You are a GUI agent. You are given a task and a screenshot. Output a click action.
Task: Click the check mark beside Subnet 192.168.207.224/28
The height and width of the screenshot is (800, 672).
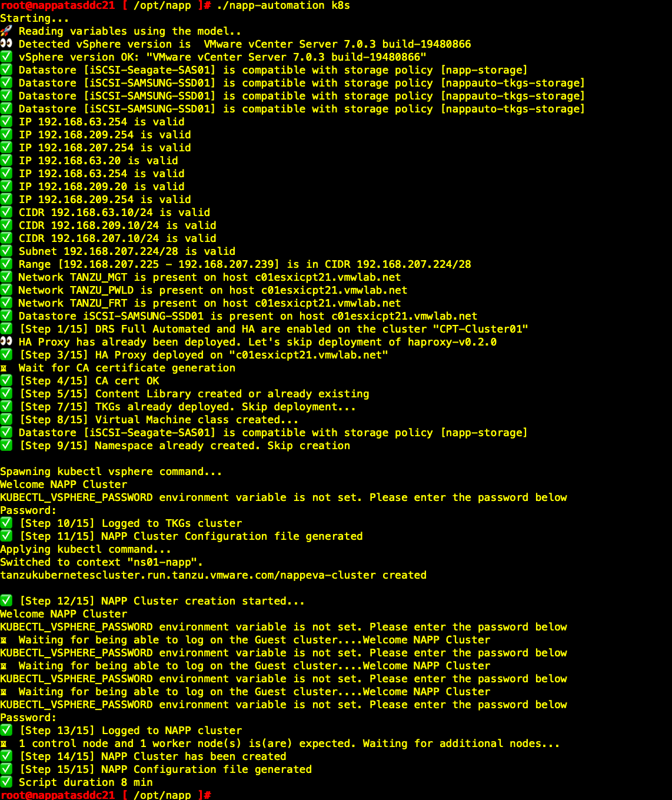click(6, 251)
